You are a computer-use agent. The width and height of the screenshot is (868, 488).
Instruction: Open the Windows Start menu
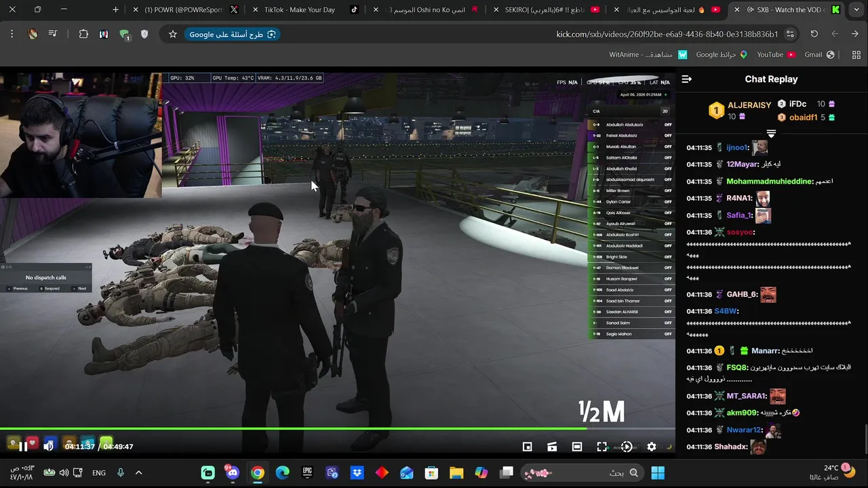click(658, 472)
